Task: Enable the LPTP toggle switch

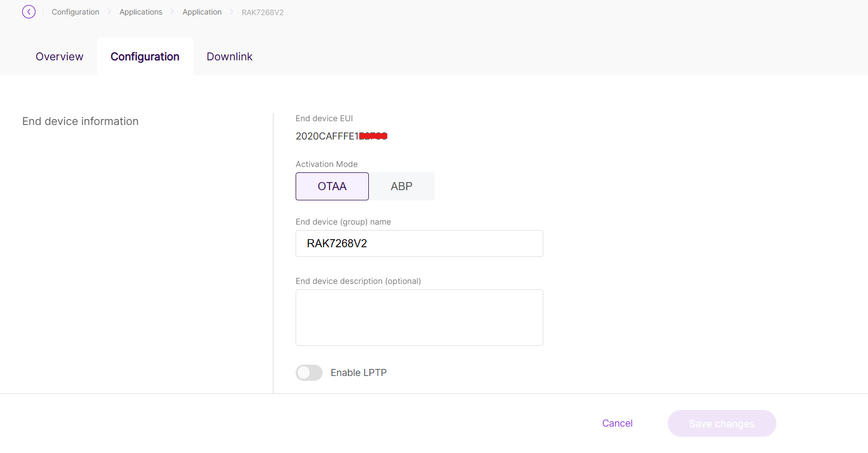Action: (309, 373)
